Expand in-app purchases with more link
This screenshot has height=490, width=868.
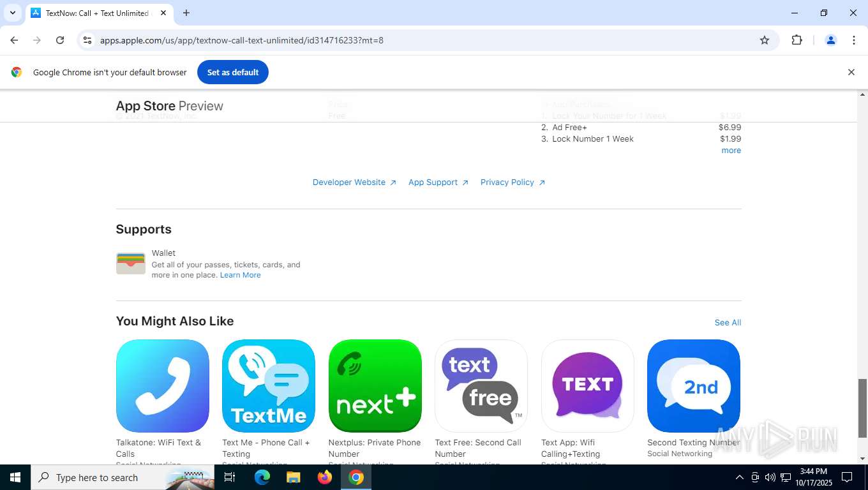[731, 151]
